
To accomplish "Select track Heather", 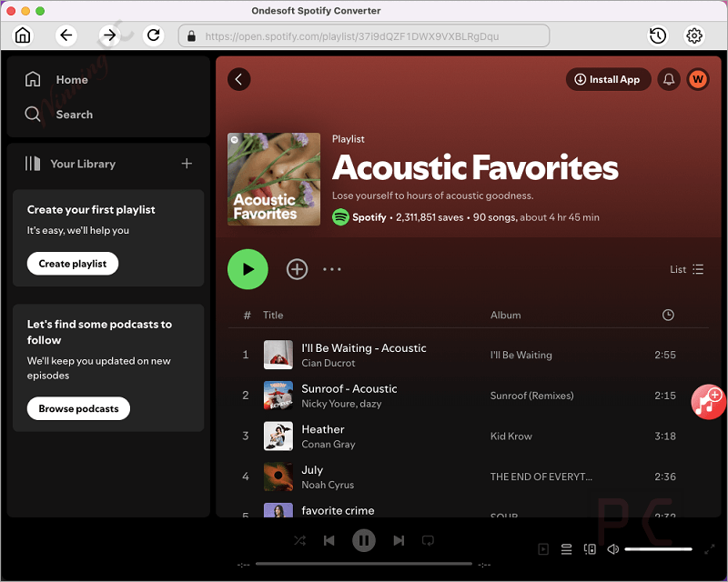I will 323,429.
